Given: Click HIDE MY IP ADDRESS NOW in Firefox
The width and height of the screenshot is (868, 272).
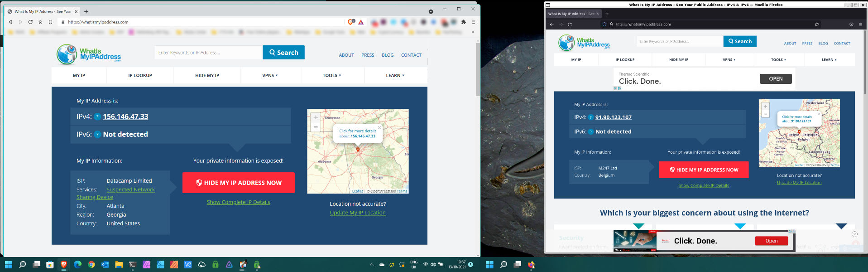Looking at the screenshot, I should pos(704,170).
